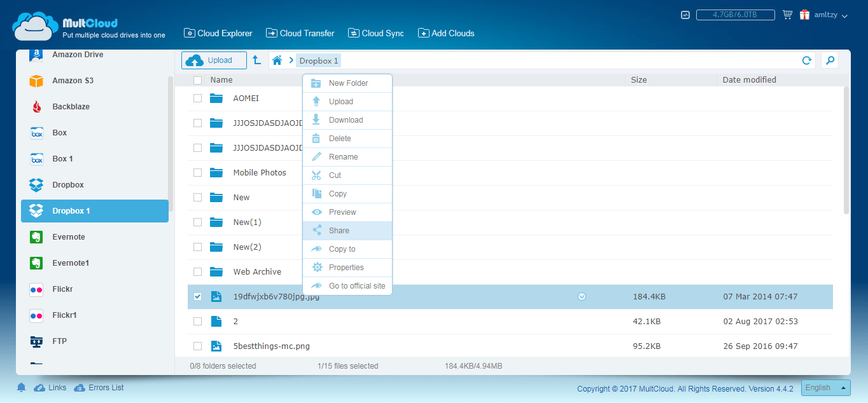Choose Go to official site

click(347, 286)
